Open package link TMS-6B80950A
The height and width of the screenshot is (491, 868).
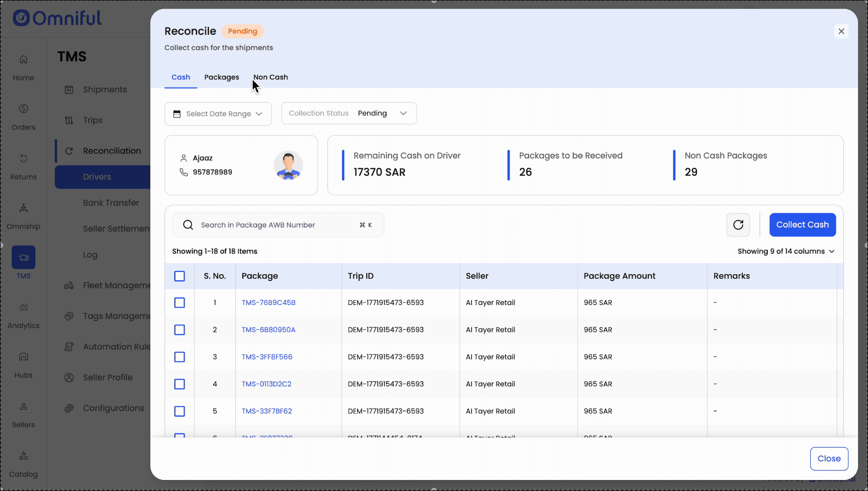[268, 330]
